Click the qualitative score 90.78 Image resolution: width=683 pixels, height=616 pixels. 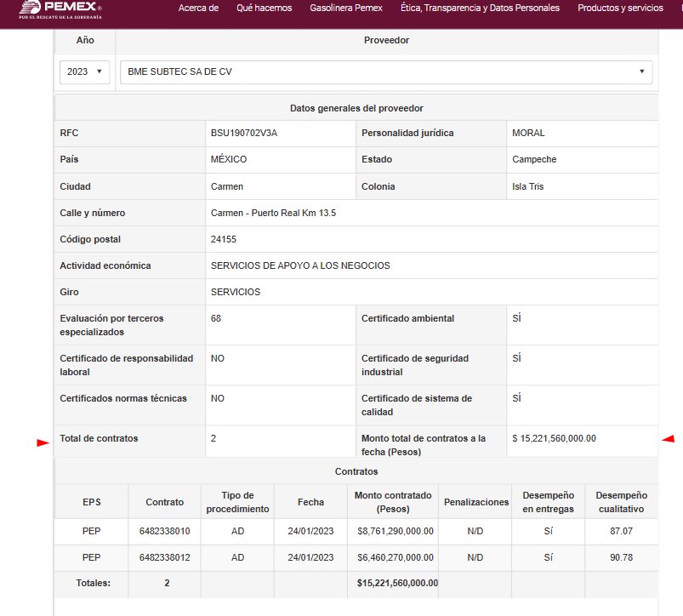621,557
